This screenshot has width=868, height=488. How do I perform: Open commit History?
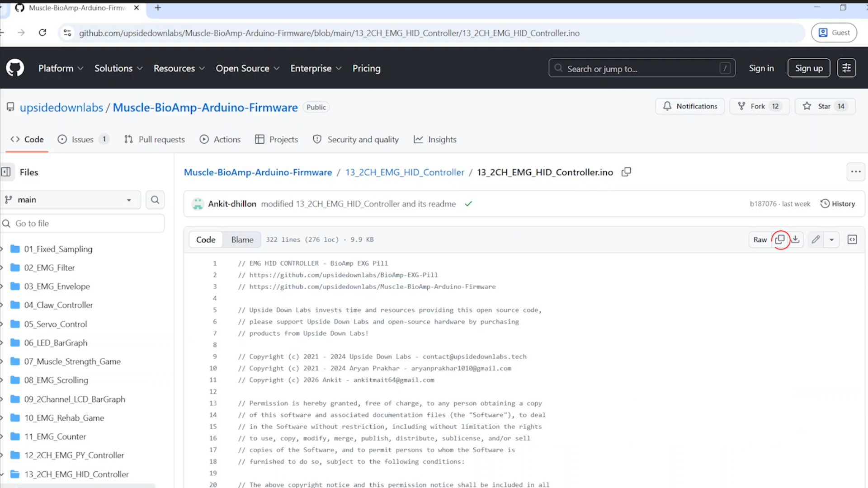click(838, 204)
